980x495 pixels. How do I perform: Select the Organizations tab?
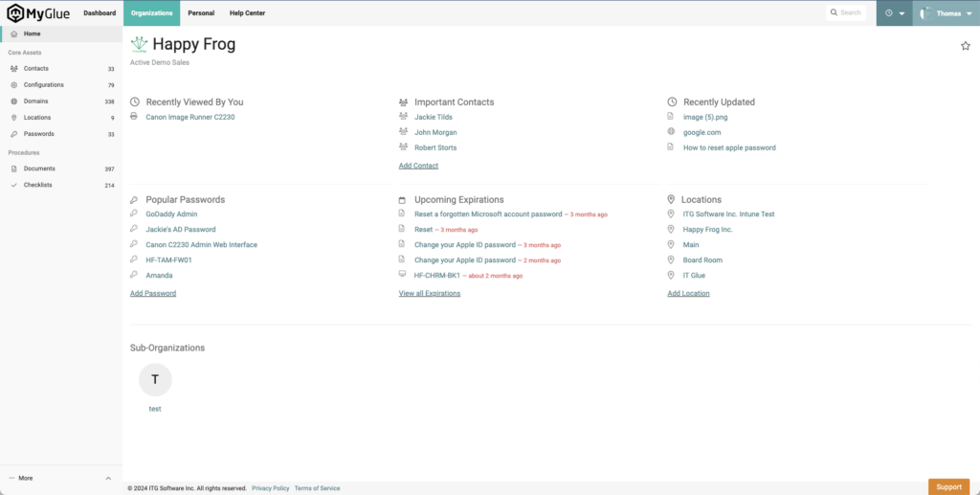152,13
